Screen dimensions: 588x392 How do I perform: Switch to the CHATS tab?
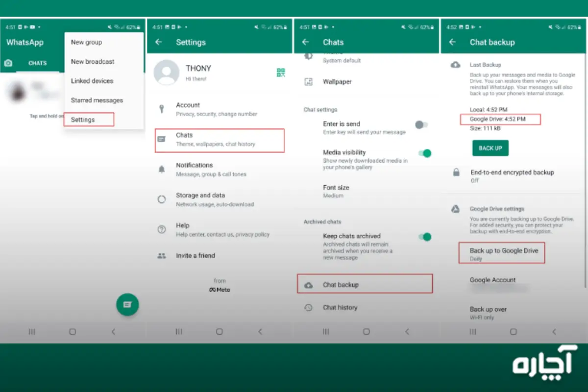coord(38,63)
